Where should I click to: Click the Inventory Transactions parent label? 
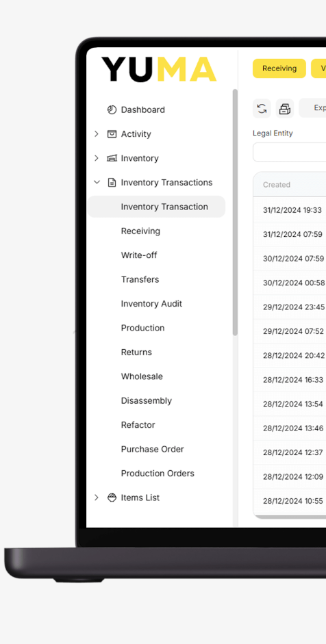pyautogui.click(x=166, y=182)
